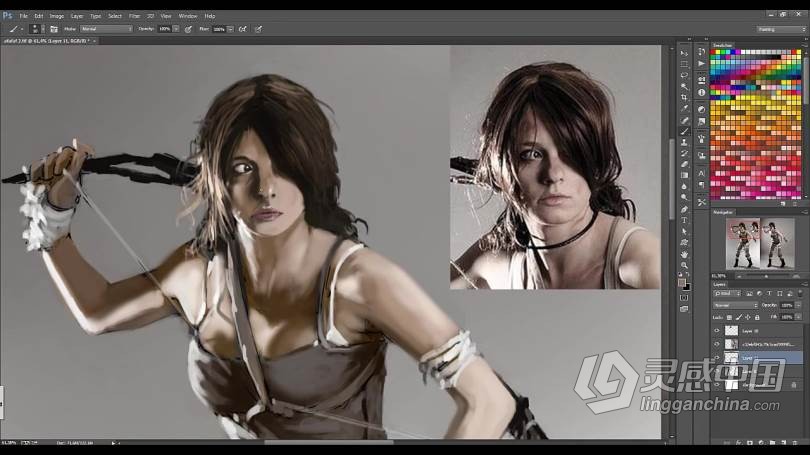Screen dimensions: 810x455
Task: Select the Move tool
Action: (684, 53)
